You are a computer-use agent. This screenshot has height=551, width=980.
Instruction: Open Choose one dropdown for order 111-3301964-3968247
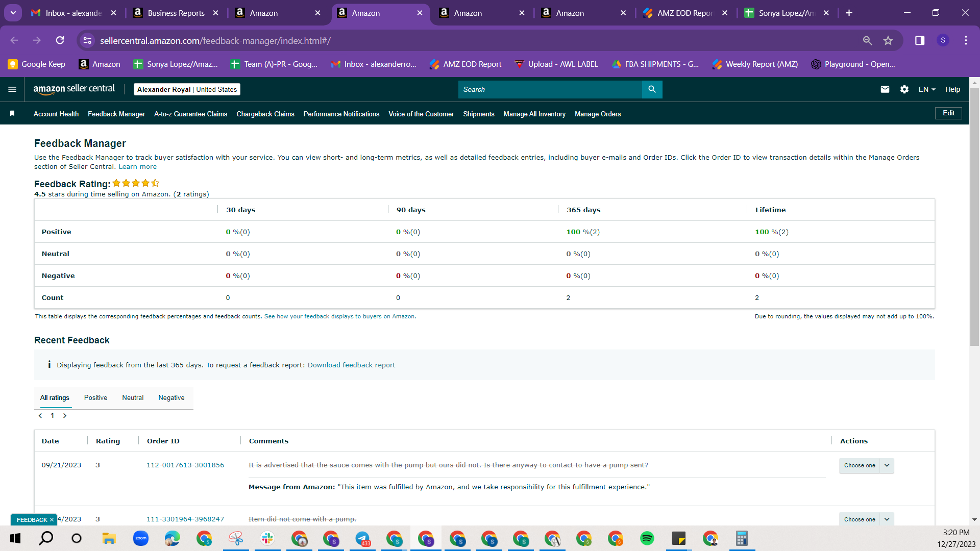click(866, 519)
